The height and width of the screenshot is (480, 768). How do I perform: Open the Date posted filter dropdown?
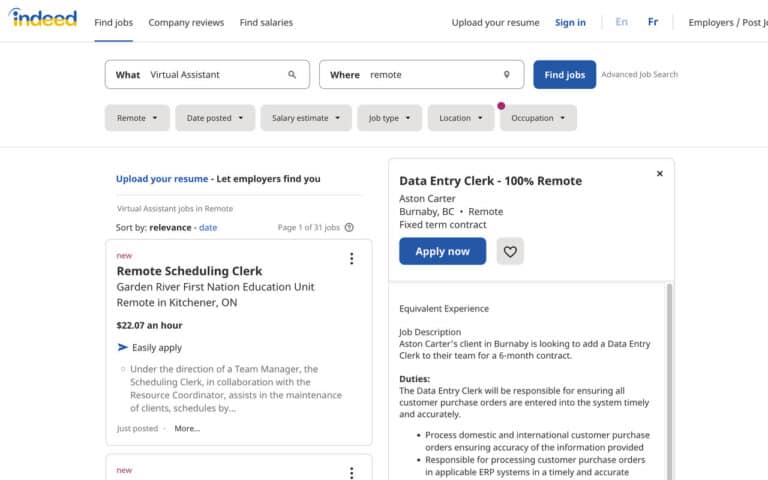[x=215, y=118]
